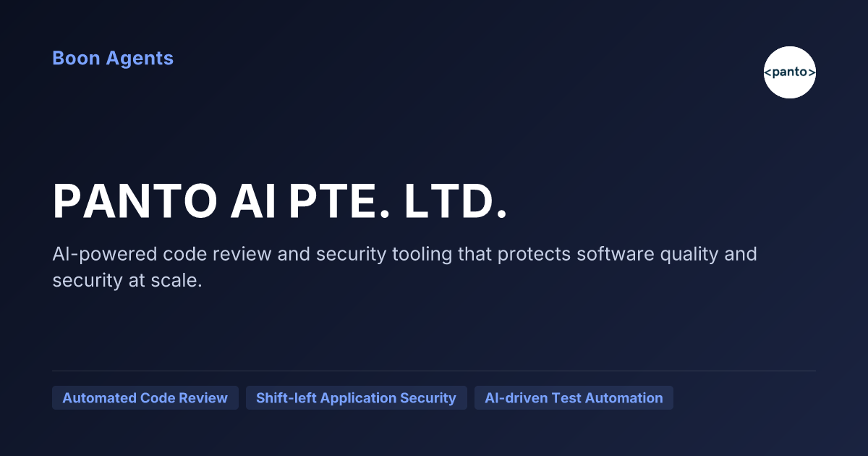Click the panto logo circle
Viewport: 868px width, 456px height.
790,72
